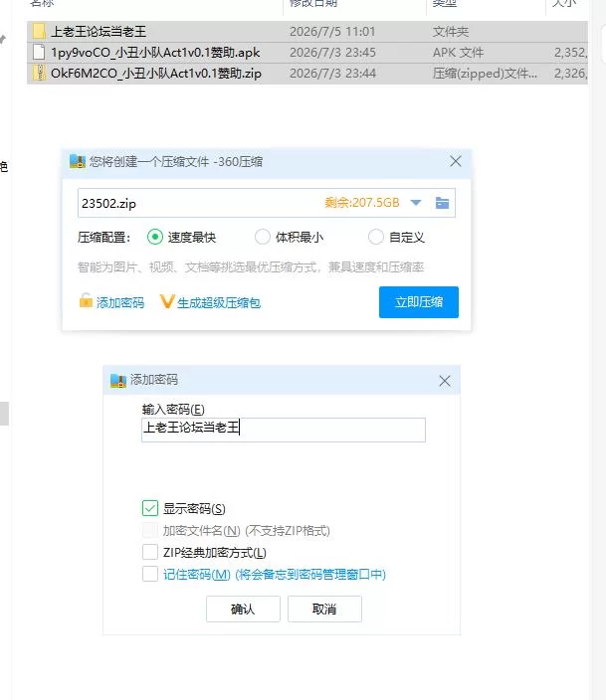This screenshot has width=606, height=700.
Task: Click the disabled 加密文件名(N) checkbox
Action: click(150, 530)
